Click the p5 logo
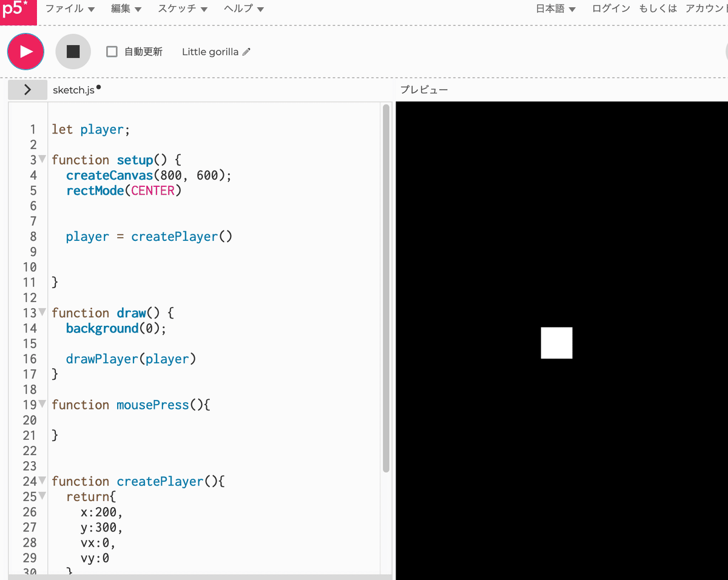Viewport: 728px width, 580px height. pyautogui.click(x=18, y=12)
